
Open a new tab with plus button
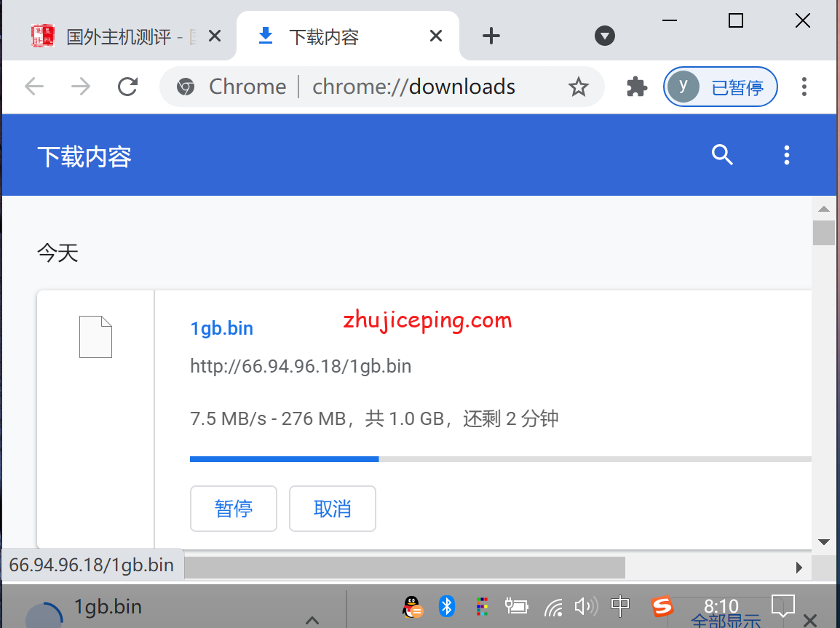tap(492, 36)
